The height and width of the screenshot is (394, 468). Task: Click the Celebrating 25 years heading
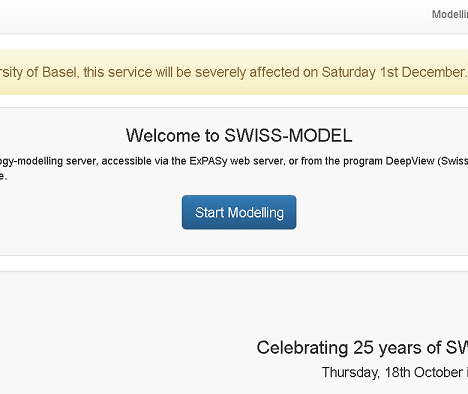(x=362, y=348)
